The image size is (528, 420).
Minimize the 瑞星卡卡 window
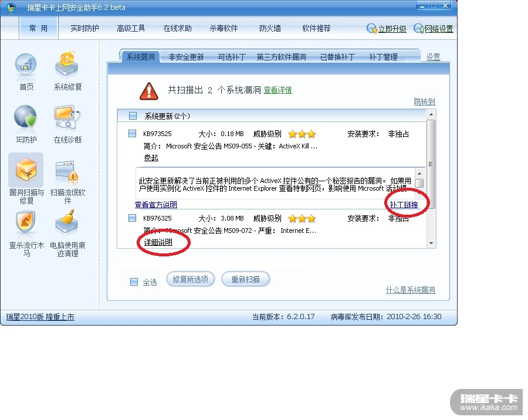[422, 6]
